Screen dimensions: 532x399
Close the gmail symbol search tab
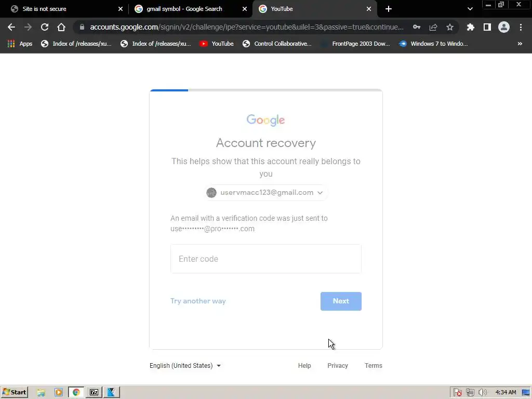(x=245, y=9)
